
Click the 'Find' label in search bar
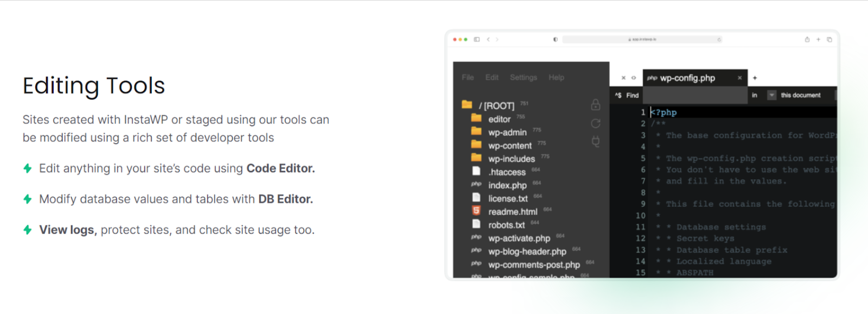point(633,95)
